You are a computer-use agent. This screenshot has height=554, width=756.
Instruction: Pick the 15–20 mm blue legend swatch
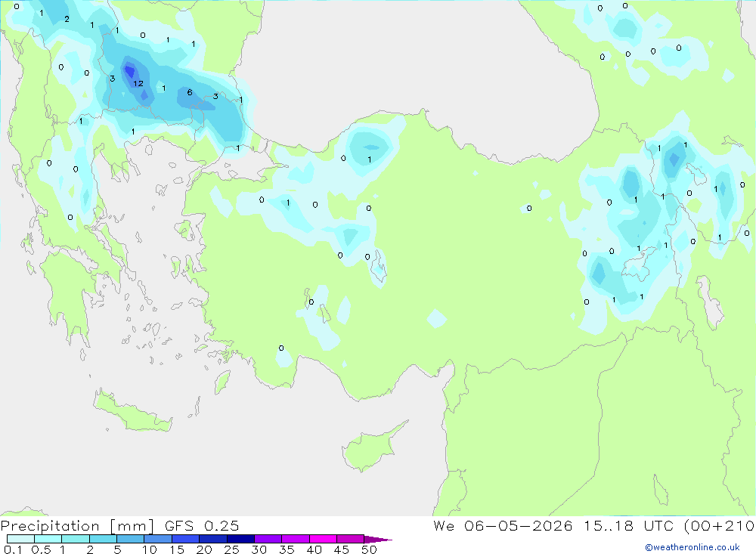coord(185,539)
